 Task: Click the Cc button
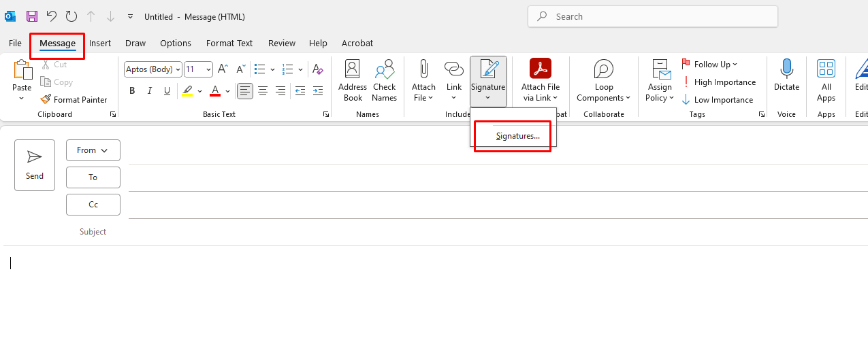coord(93,205)
